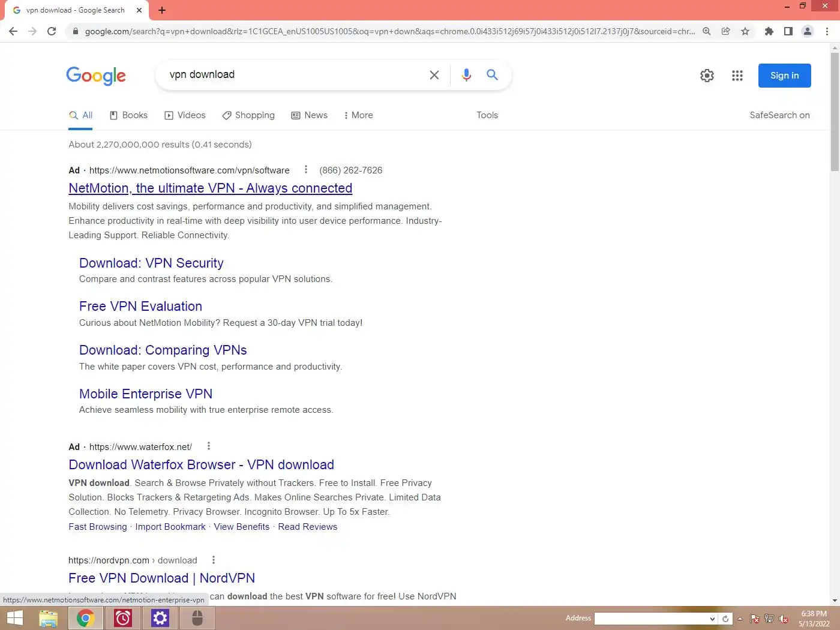Open Windows Start button
Screen dimensions: 840x630
[x=15, y=618]
